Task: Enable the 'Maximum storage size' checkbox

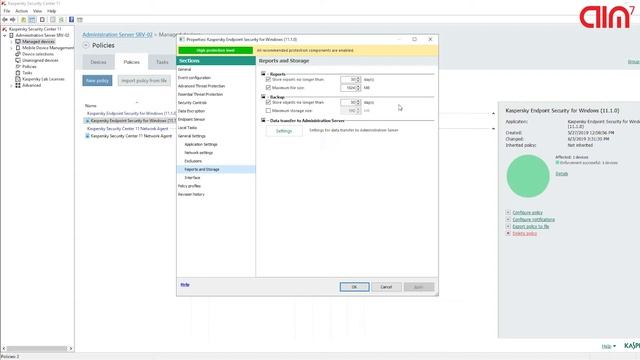Action: [268, 111]
